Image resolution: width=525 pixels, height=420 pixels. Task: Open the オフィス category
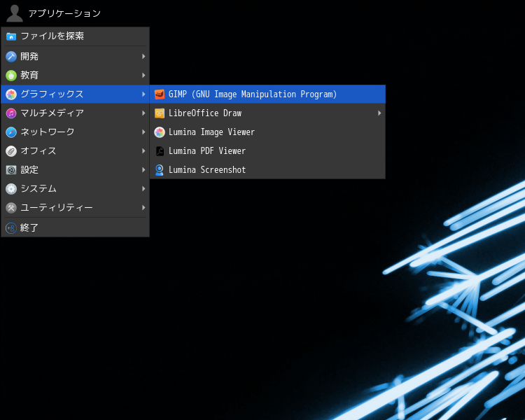(76, 151)
